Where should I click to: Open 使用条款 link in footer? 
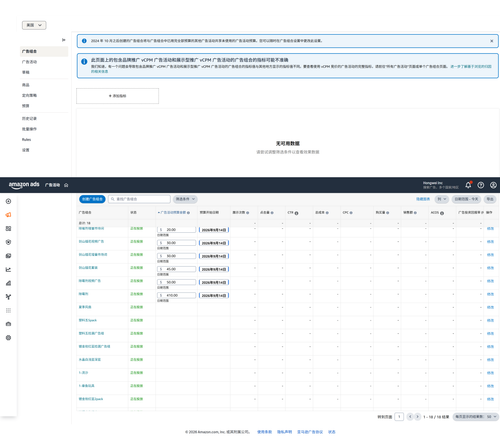[264, 432]
